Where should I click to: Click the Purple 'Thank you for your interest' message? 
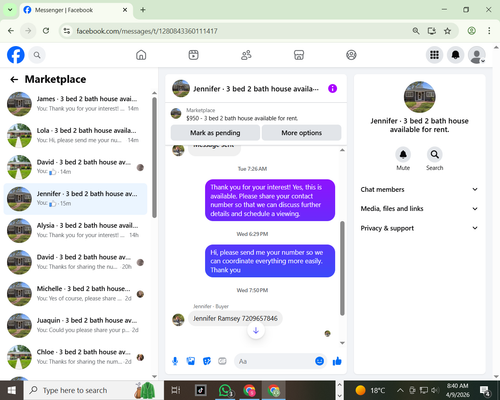click(270, 200)
